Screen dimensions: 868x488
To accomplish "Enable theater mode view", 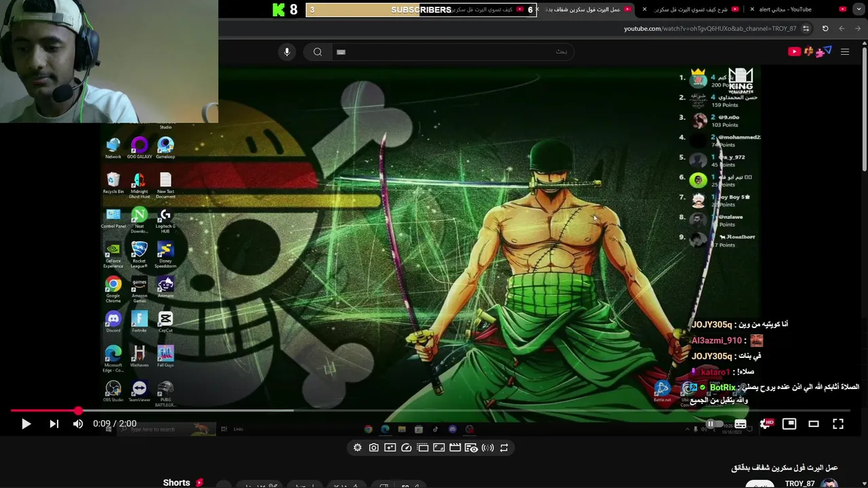I will click(x=814, y=424).
